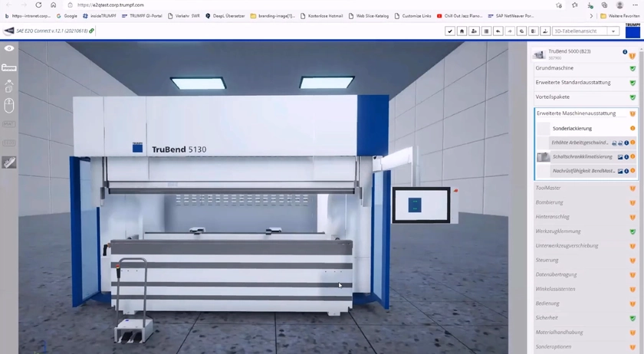This screenshot has width=644, height=354.
Task: Click the green link icon next to the app version
Action: (91, 31)
